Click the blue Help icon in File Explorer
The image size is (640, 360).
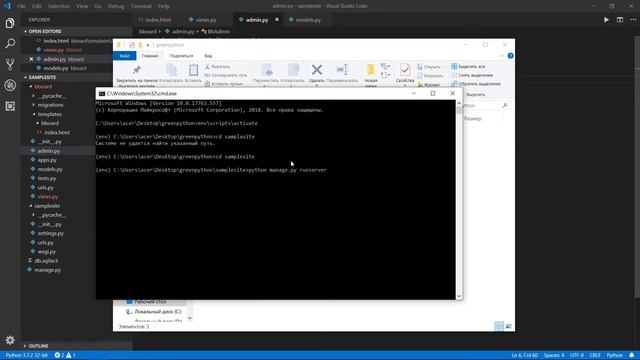click(511, 56)
